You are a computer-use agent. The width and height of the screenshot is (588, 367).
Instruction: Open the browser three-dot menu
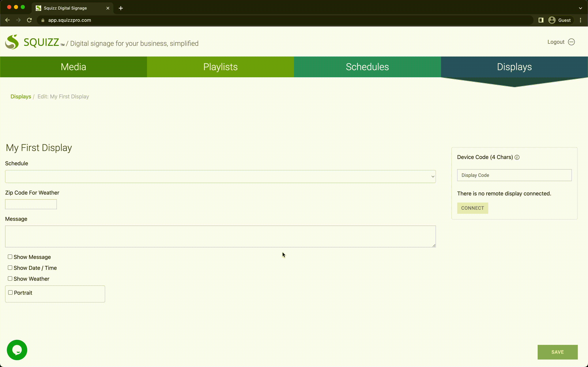pyautogui.click(x=581, y=20)
